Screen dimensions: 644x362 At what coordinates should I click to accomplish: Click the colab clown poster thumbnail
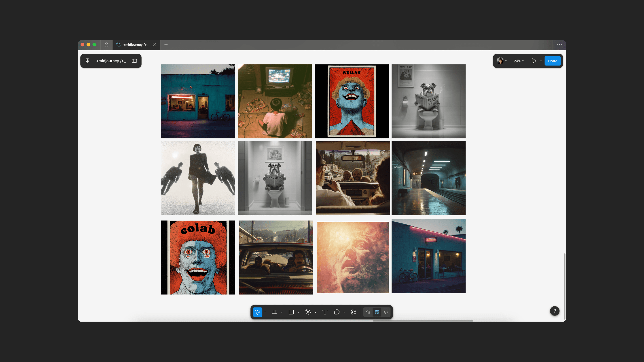point(197,257)
